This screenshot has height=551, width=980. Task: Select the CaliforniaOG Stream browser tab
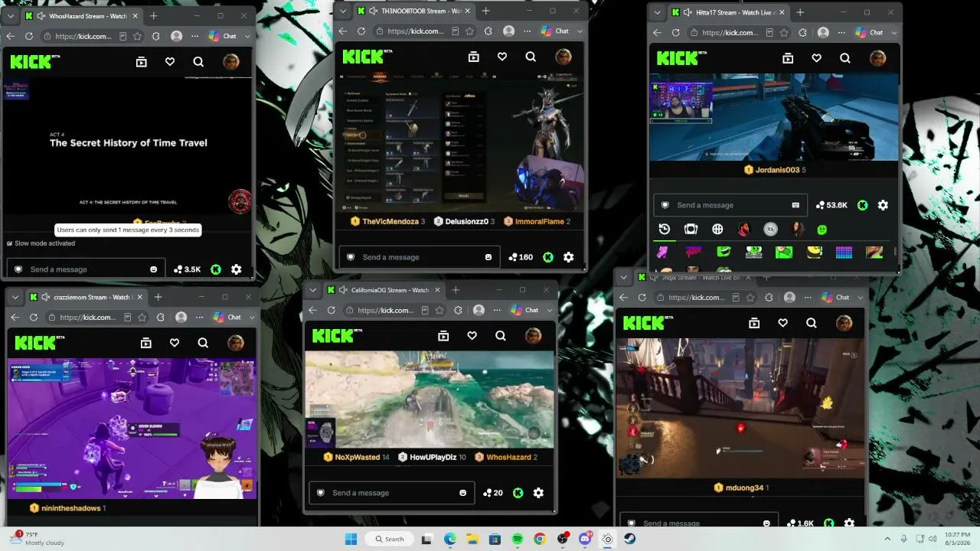[384, 290]
